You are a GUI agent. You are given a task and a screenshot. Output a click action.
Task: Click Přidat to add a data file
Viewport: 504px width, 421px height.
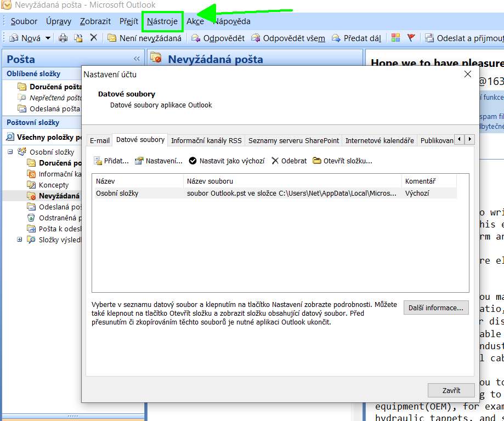111,161
